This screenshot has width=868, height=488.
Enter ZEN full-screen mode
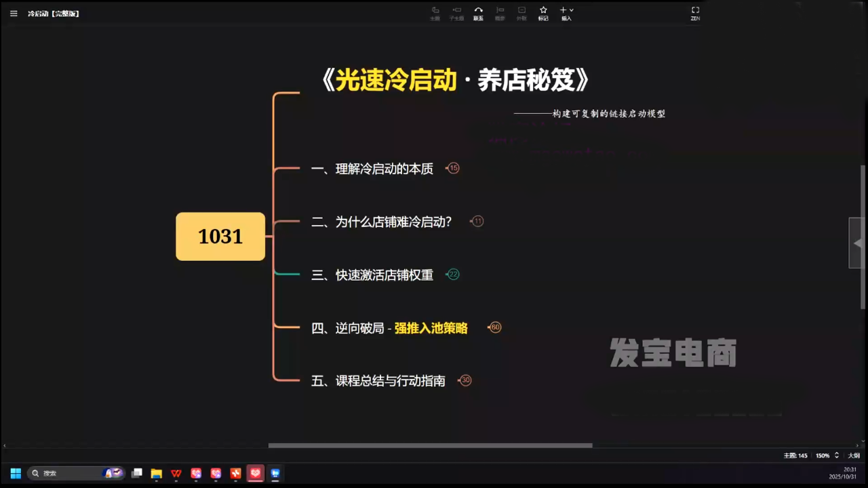pyautogui.click(x=695, y=13)
